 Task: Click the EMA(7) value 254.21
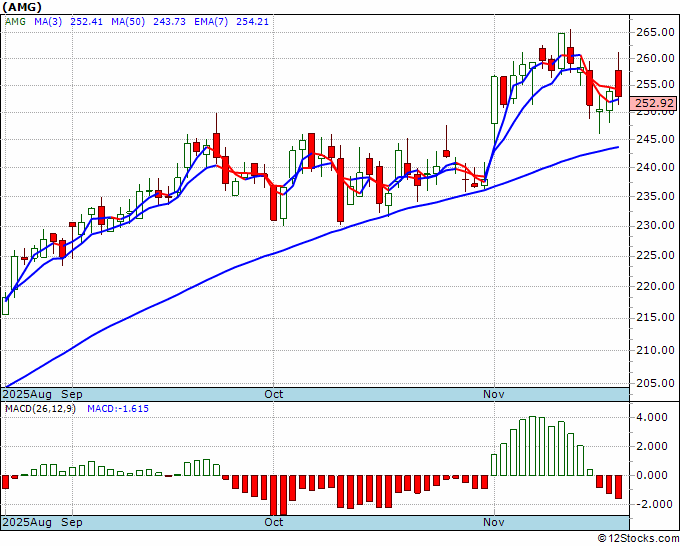pos(252,21)
